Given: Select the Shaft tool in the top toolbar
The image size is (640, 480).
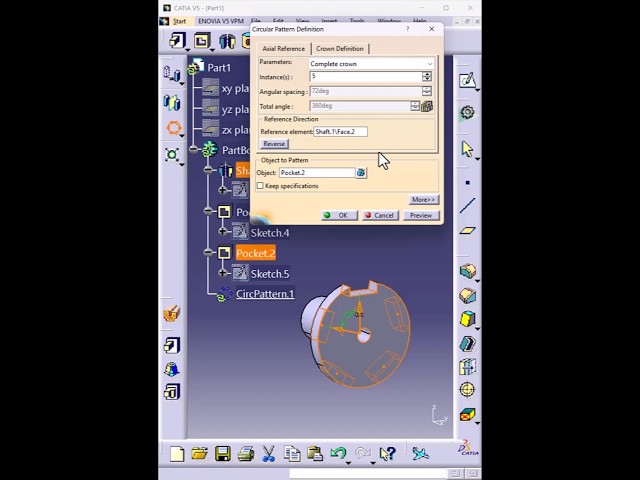Looking at the screenshot, I should click(x=227, y=41).
